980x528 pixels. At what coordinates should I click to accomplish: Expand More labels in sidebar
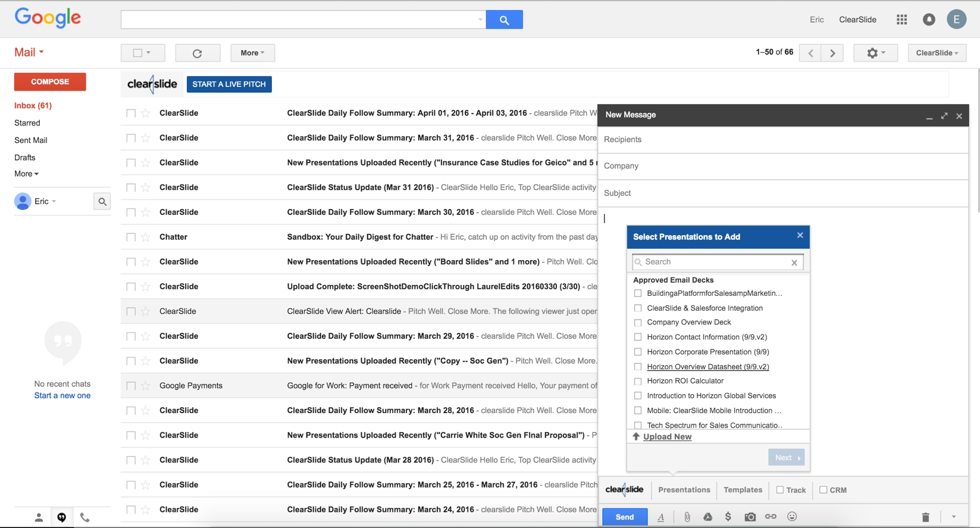26,174
